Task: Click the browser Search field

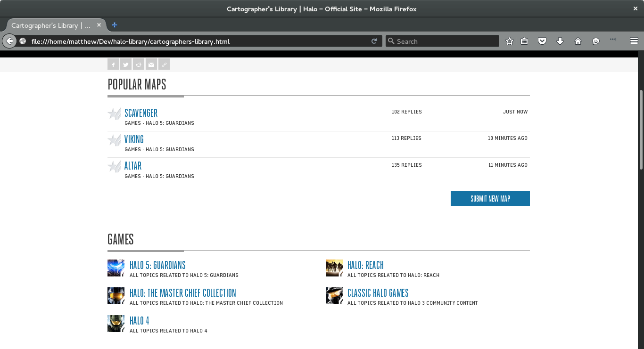Action: pos(442,41)
